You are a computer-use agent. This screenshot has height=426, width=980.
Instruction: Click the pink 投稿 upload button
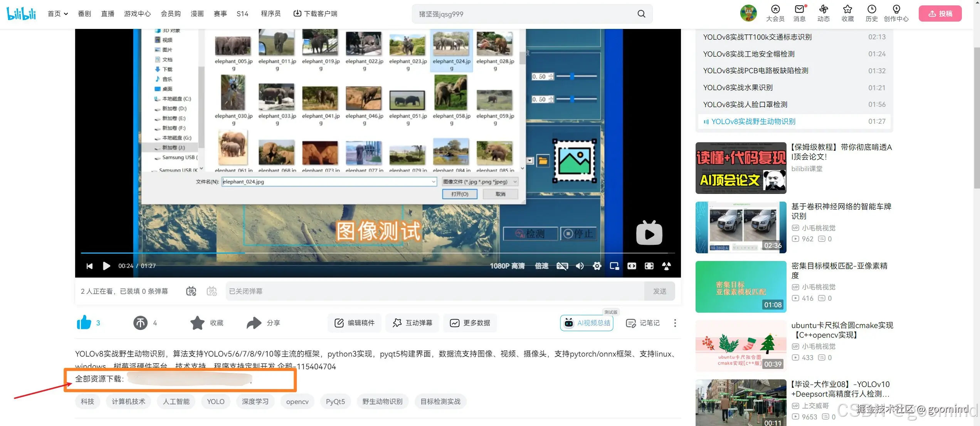[x=940, y=13]
